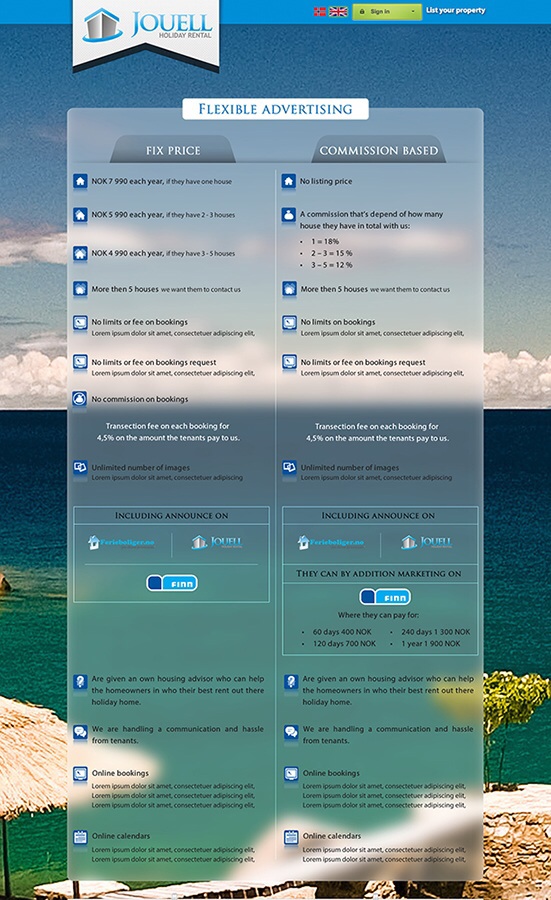Click the No commission on bookings icon
Image resolution: width=551 pixels, height=900 pixels.
pyautogui.click(x=80, y=398)
